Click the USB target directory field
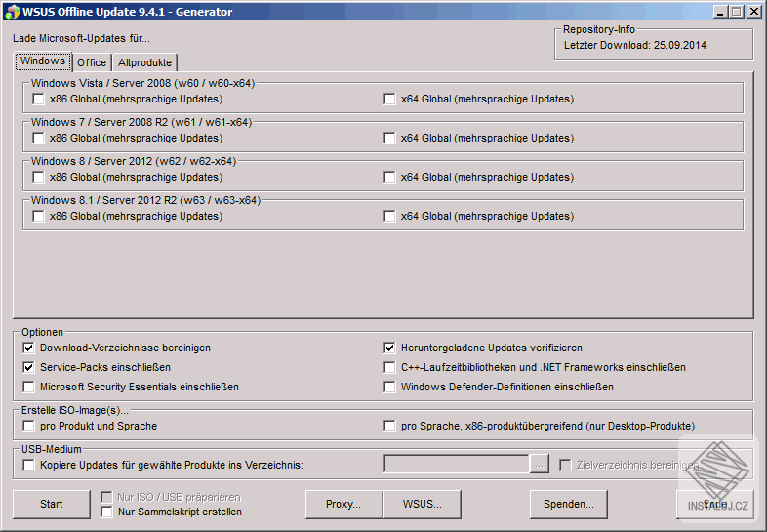This screenshot has height=532, width=767. coord(457,464)
